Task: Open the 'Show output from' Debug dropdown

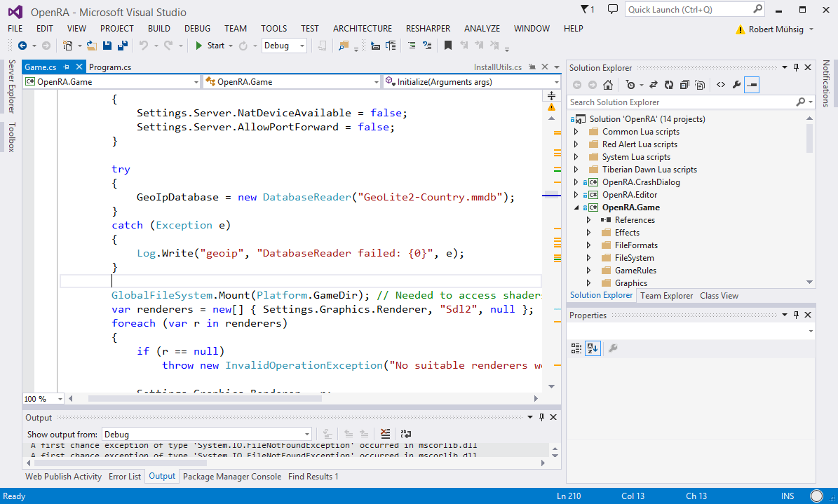Action: 207,434
